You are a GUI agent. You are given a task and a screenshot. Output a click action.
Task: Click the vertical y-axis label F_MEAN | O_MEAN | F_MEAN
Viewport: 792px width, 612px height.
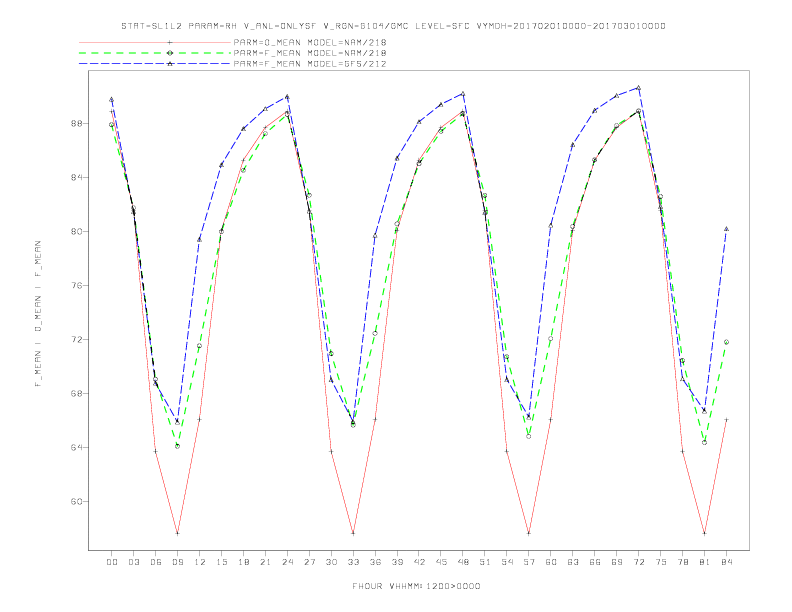tap(38, 314)
